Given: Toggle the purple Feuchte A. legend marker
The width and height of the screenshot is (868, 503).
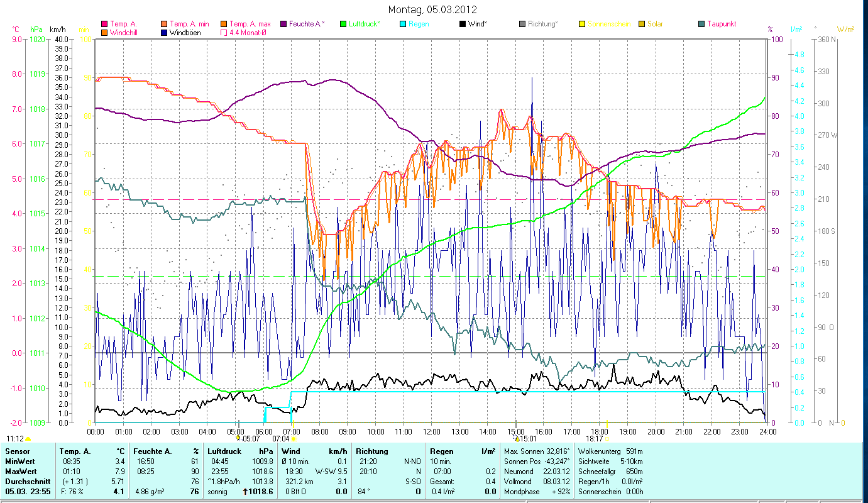Looking at the screenshot, I should (282, 24).
